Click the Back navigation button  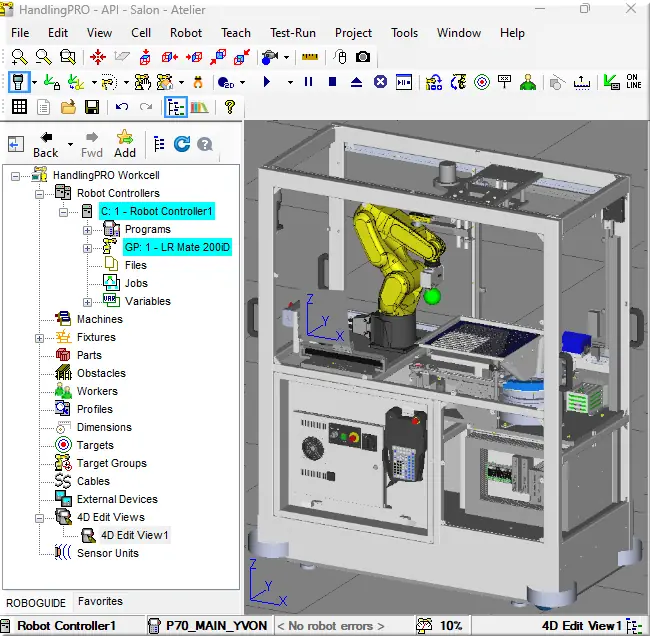click(46, 145)
